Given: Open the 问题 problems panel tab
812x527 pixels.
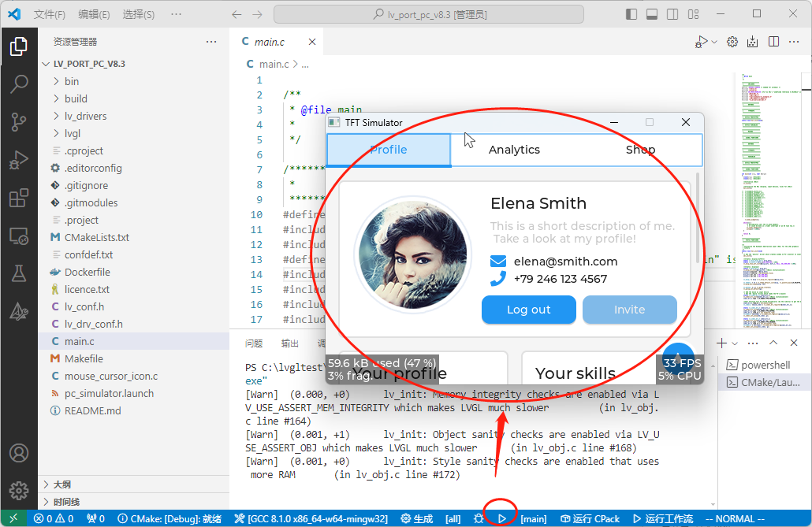Looking at the screenshot, I should (254, 343).
